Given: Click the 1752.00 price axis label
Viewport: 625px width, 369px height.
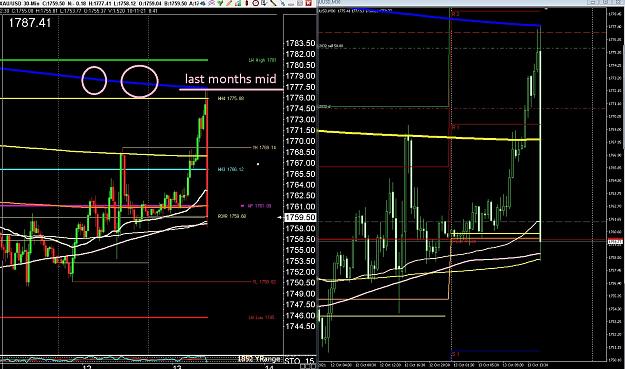Looking at the screenshot, I should [300, 272].
